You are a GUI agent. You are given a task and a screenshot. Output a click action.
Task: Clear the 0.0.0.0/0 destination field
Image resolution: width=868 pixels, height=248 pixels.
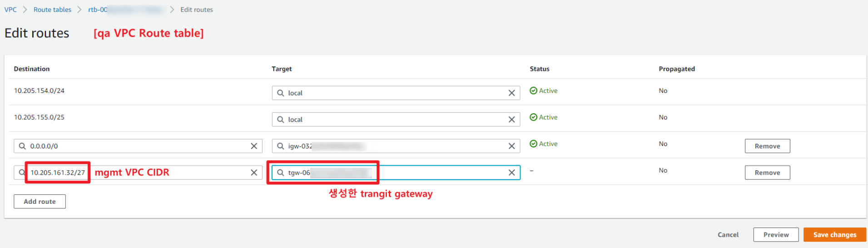pyautogui.click(x=254, y=146)
